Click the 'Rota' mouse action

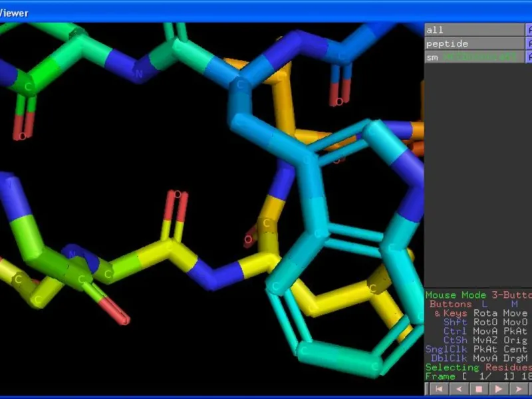click(x=486, y=313)
